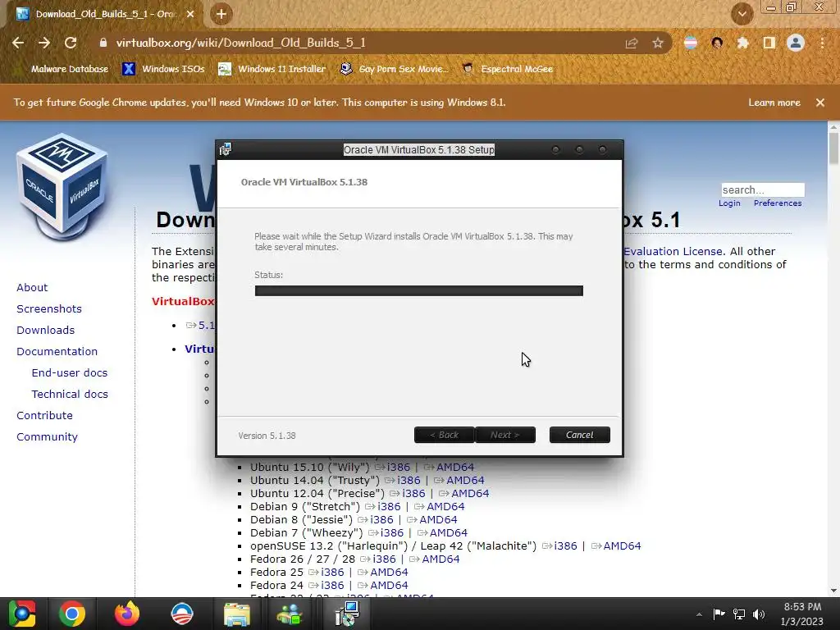Image resolution: width=840 pixels, height=630 pixels.
Task: Go to Screenshots in sidebar
Action: point(49,309)
